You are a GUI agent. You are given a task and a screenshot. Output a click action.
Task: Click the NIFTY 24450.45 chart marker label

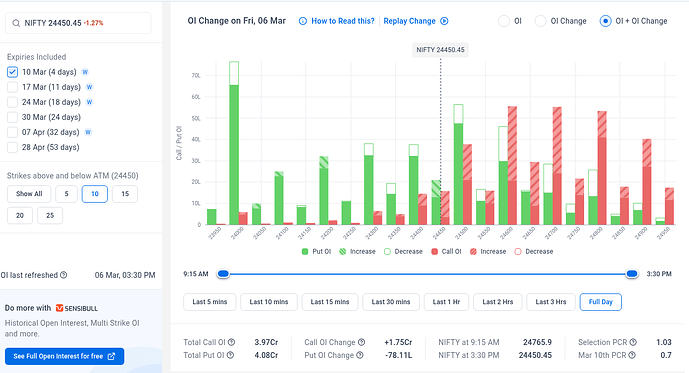[440, 50]
